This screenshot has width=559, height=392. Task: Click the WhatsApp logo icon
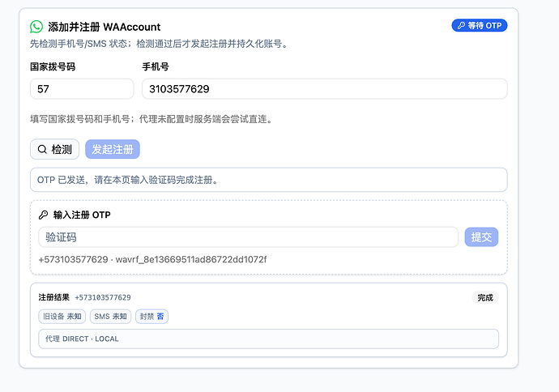pos(36,27)
